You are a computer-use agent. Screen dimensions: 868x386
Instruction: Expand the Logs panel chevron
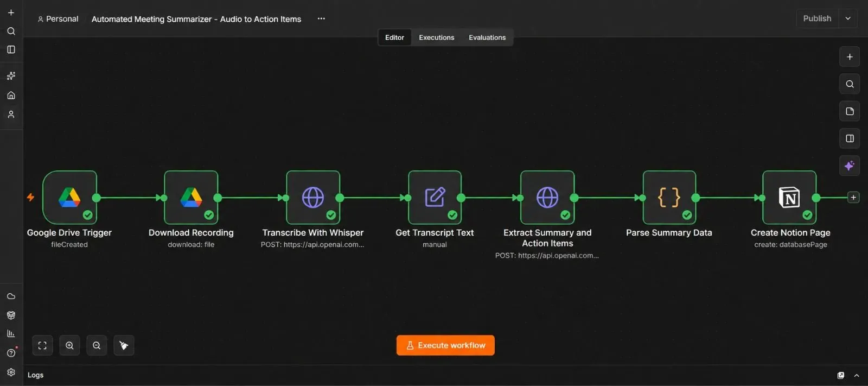click(x=857, y=375)
